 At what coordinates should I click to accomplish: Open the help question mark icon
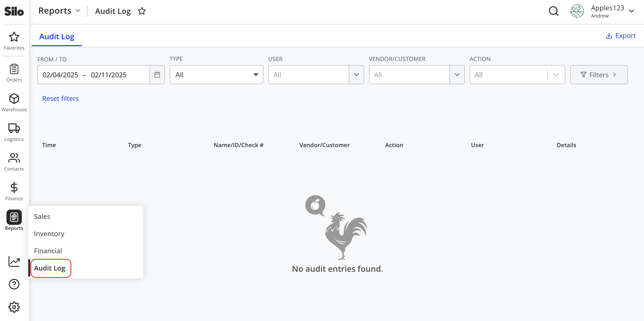pos(14,284)
